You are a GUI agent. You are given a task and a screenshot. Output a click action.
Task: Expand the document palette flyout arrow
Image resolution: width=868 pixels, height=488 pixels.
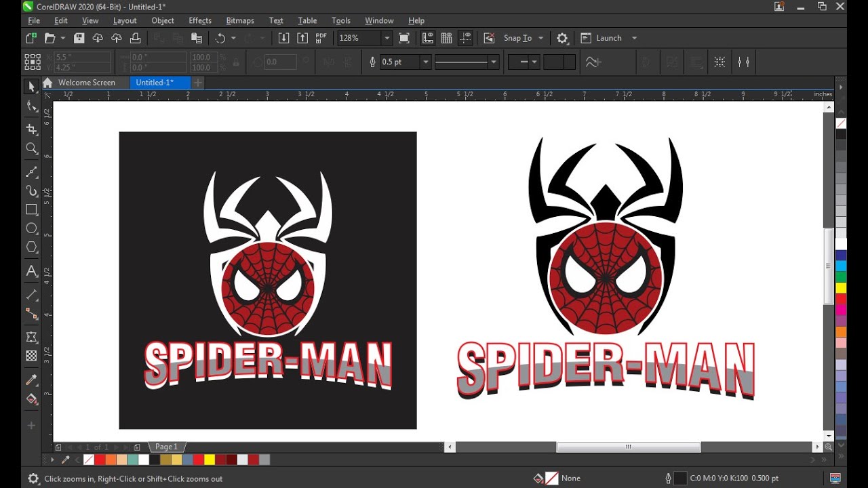tap(52, 460)
